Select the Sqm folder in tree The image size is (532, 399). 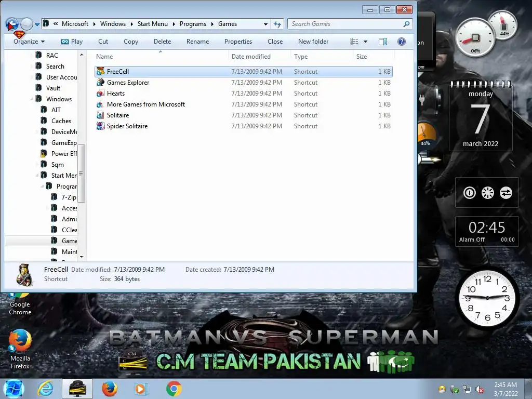(x=57, y=165)
